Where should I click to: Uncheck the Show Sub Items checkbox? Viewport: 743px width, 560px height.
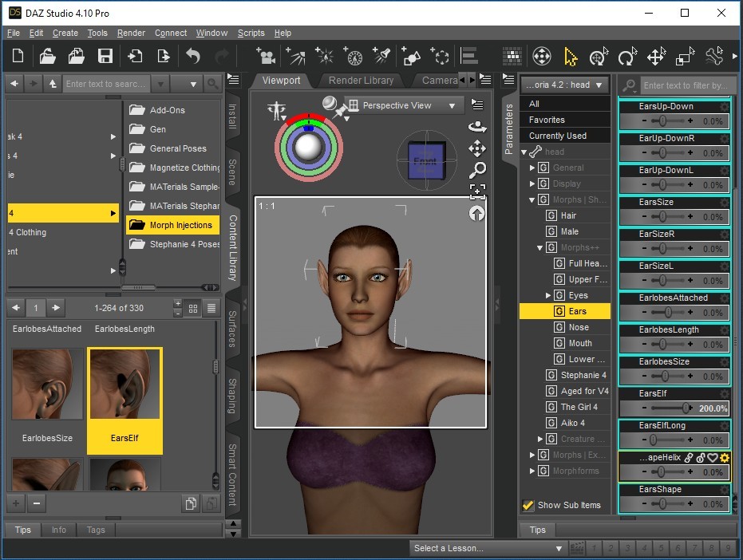[528, 505]
